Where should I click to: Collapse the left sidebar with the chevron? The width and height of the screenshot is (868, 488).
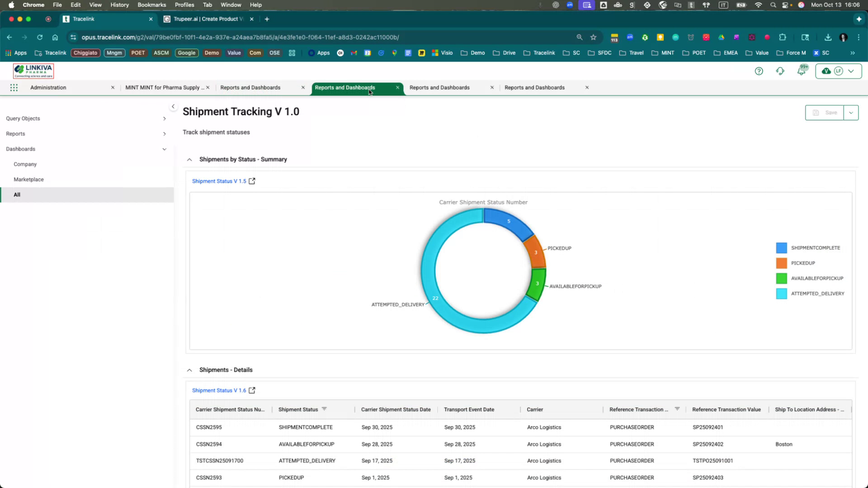[x=173, y=107]
